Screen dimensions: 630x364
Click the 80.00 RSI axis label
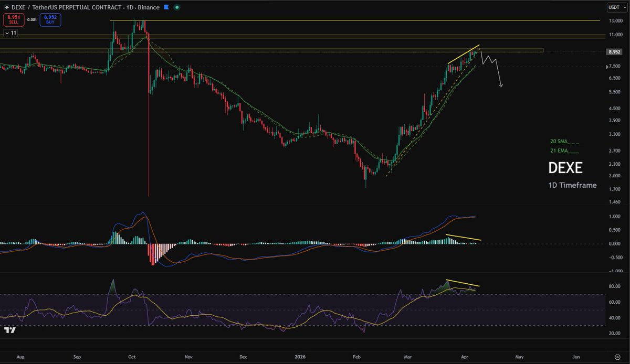tap(614, 286)
